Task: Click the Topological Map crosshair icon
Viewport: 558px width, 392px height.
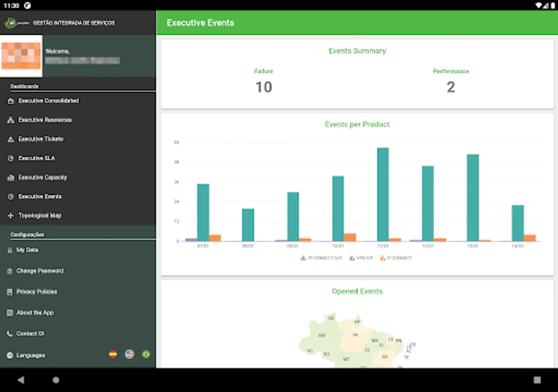Action: tap(11, 216)
